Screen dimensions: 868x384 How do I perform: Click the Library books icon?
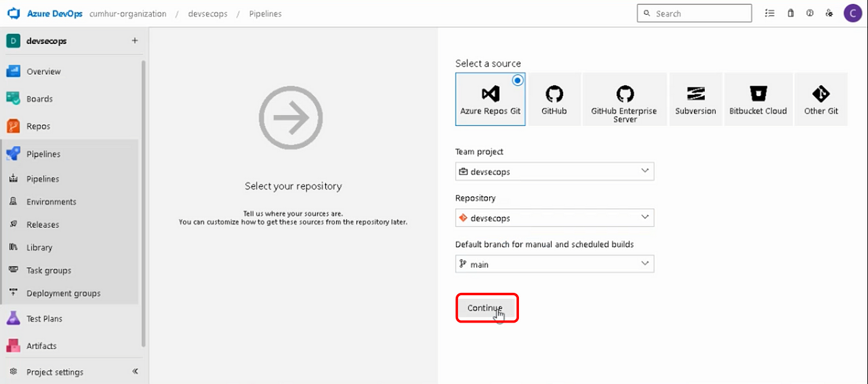13,248
